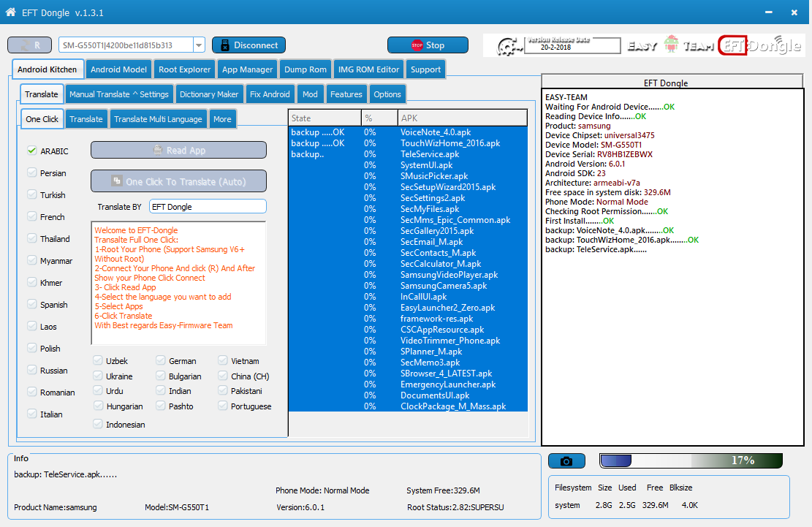This screenshot has width=812, height=527.
Task: Switch to the Android Model tab
Action: [x=118, y=69]
